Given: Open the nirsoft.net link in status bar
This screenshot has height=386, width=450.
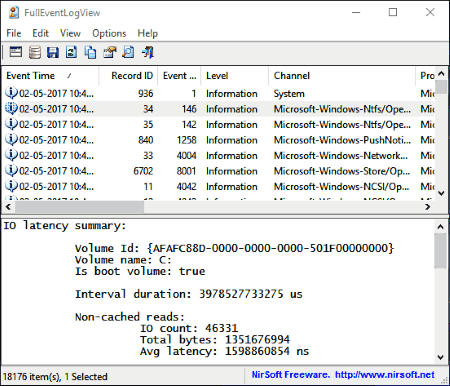Looking at the screenshot, I should pyautogui.click(x=385, y=375).
